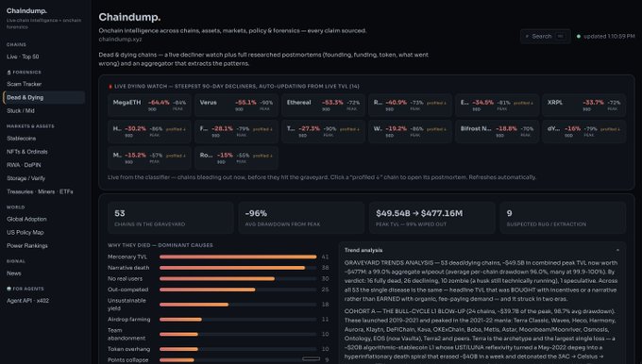Image resolution: width=642 pixels, height=364 pixels.
Task: Open US Policy Map
Action: (x=25, y=232)
